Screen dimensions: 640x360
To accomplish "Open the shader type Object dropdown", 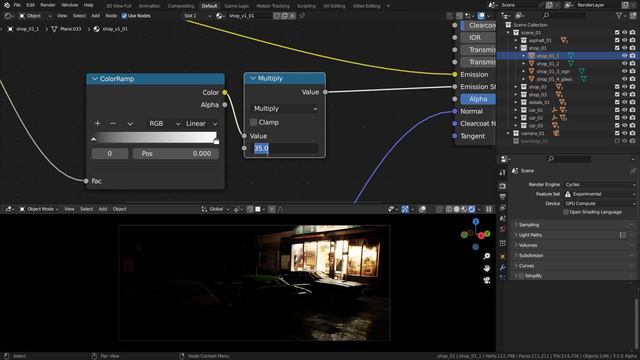I will tap(36, 16).
